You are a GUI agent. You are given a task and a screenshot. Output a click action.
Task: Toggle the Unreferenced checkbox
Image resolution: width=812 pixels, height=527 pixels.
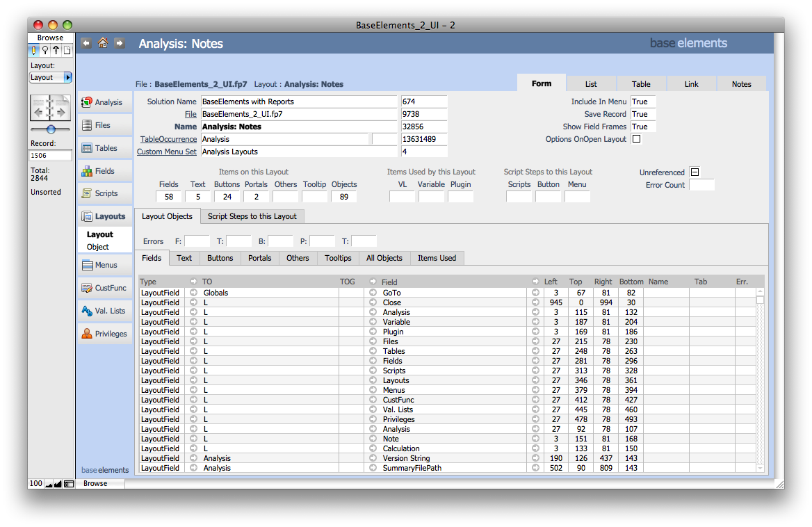click(x=695, y=172)
